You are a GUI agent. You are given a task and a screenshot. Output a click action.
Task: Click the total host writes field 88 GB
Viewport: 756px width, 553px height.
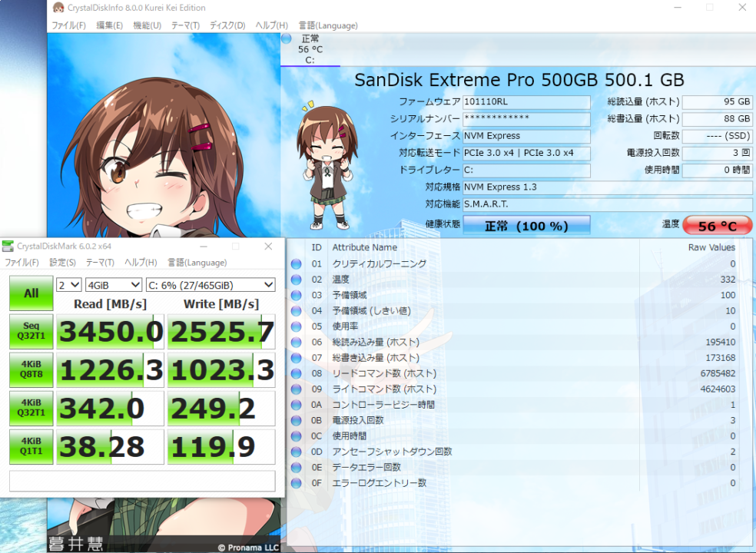(x=718, y=119)
